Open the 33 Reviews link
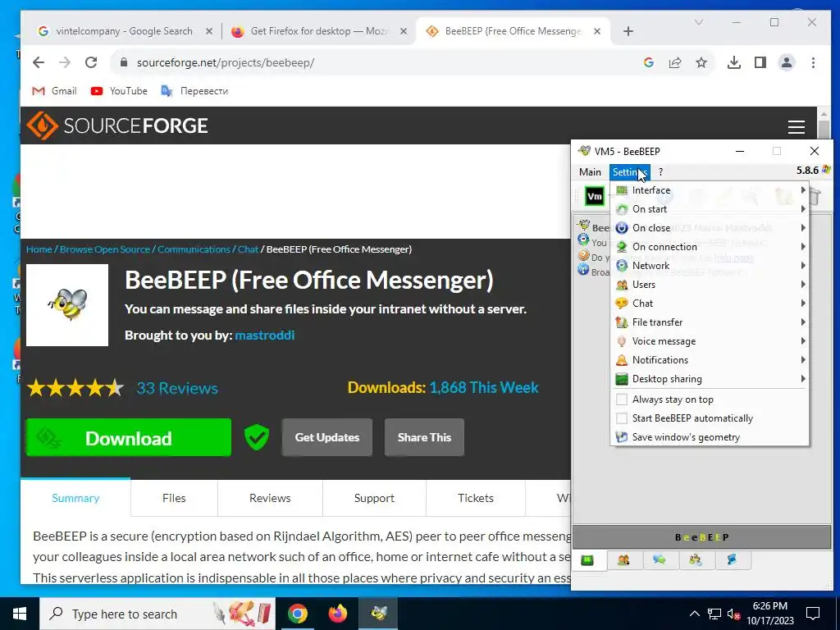Viewport: 840px width, 630px height. pos(177,388)
